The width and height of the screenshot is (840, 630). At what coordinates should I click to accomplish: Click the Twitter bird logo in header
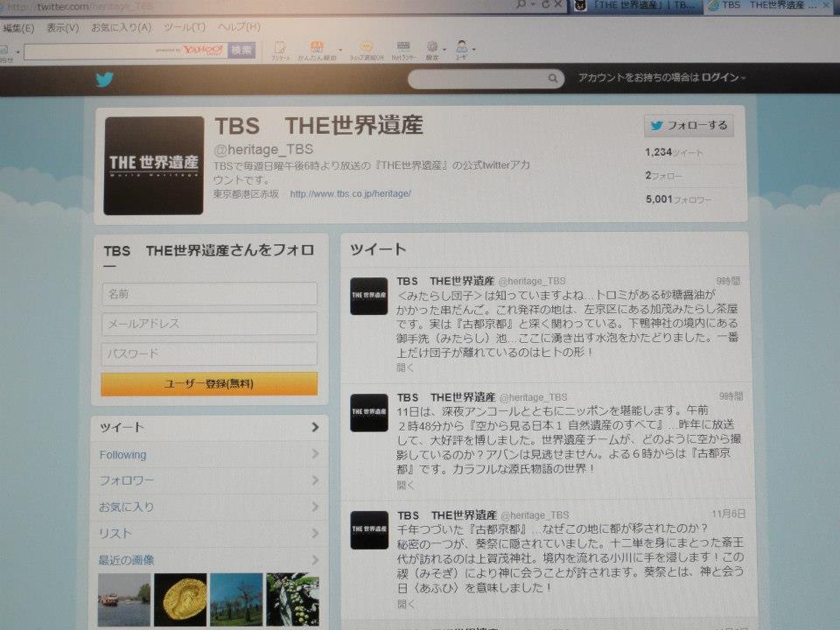point(104,80)
